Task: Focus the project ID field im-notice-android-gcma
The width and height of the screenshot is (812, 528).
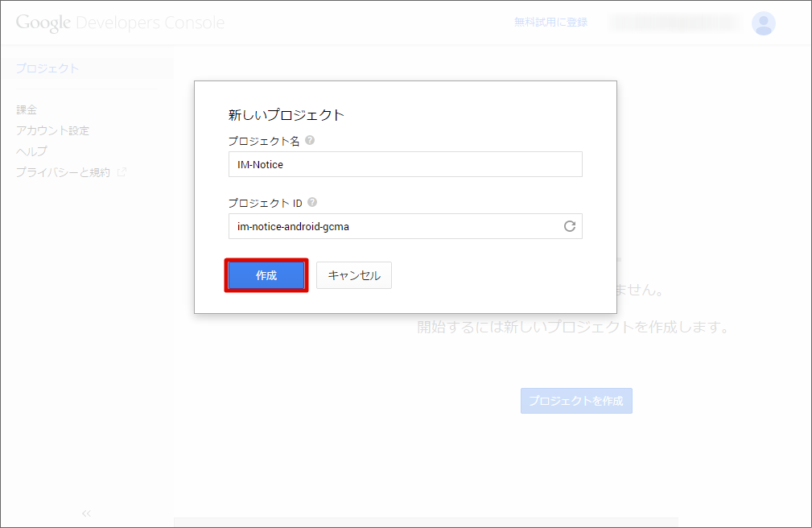Action: coord(406,226)
